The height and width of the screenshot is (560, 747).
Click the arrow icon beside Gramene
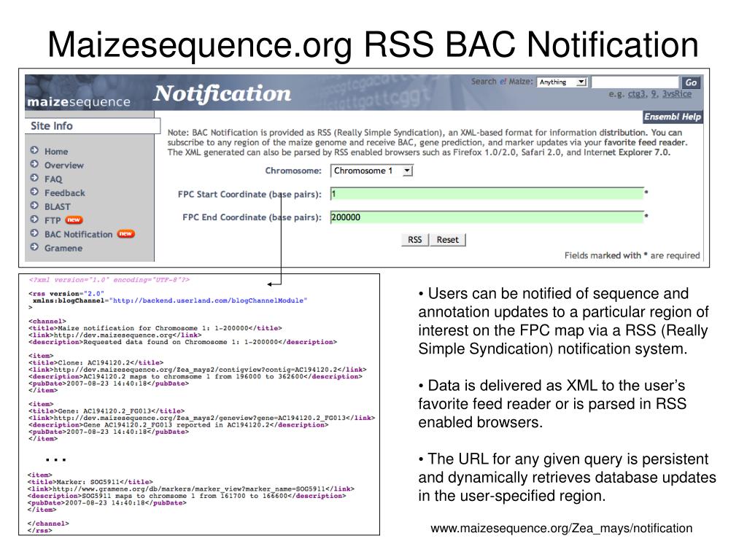click(34, 247)
